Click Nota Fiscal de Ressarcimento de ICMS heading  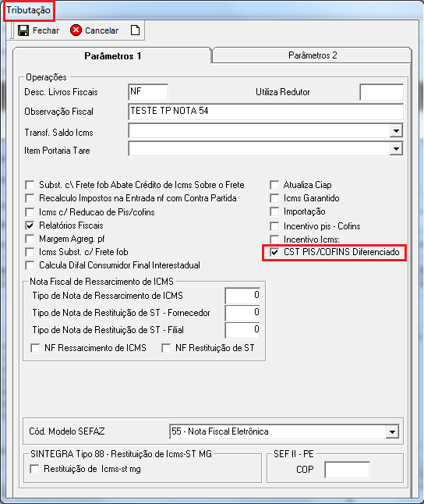point(101,282)
